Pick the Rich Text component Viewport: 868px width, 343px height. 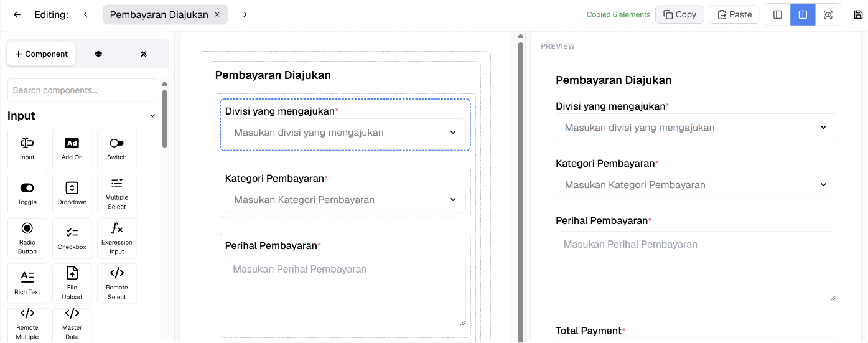27,283
